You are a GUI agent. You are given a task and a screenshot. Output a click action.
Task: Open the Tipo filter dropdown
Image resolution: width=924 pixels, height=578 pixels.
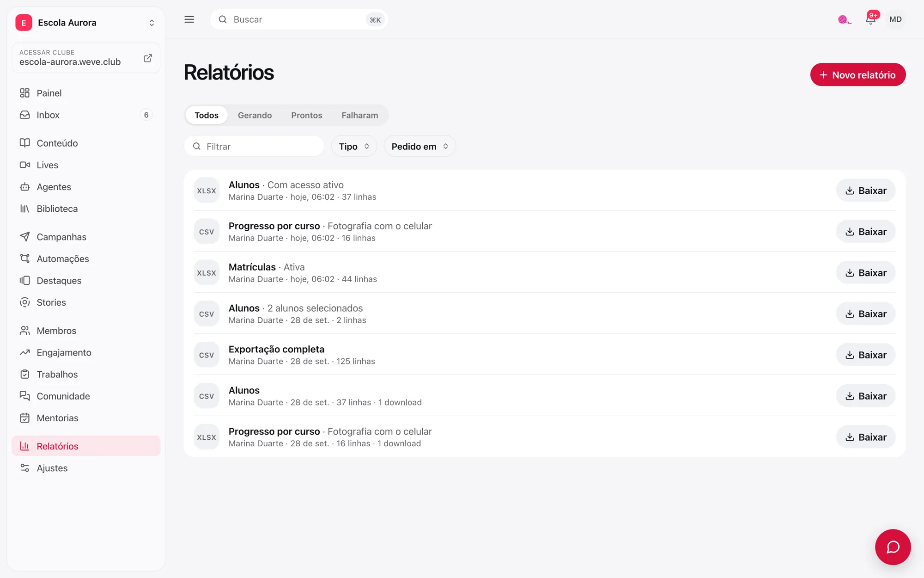(x=354, y=146)
